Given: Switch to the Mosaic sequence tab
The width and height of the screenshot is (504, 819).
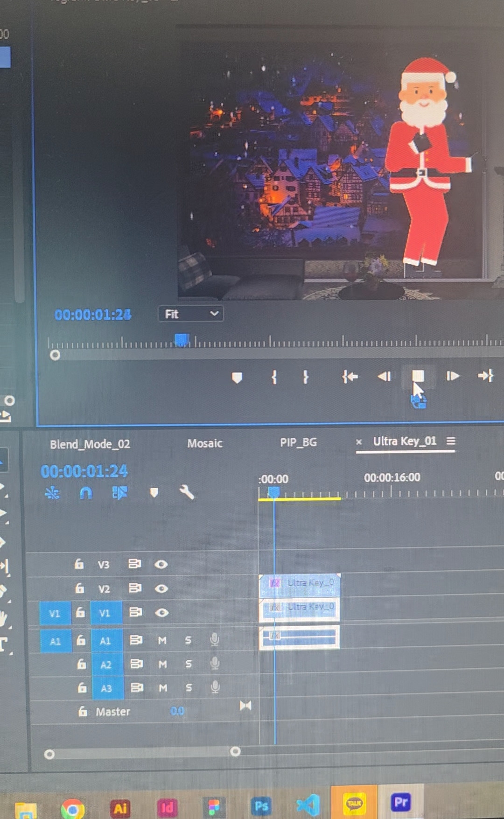Looking at the screenshot, I should click(205, 443).
